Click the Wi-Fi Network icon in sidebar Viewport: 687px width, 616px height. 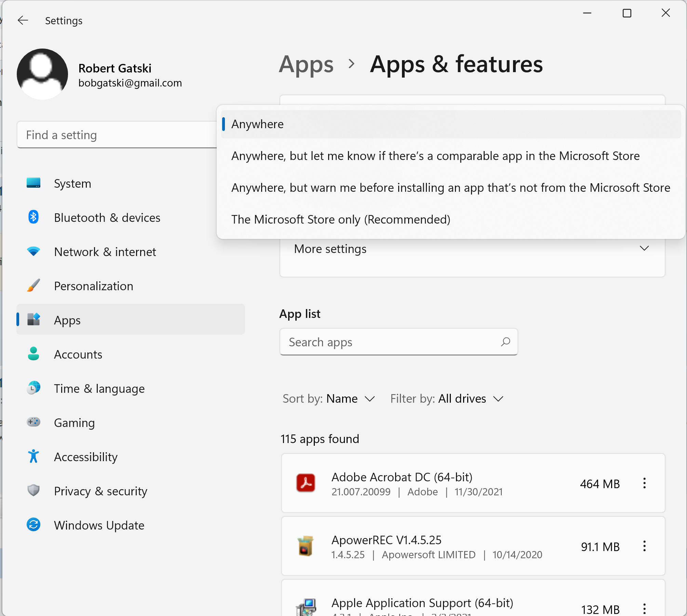pos(33,252)
